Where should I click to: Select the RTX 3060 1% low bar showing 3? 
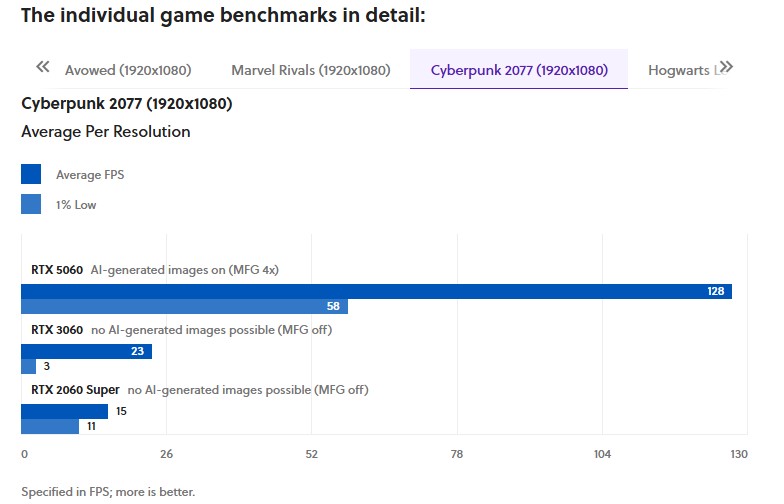coord(28,366)
